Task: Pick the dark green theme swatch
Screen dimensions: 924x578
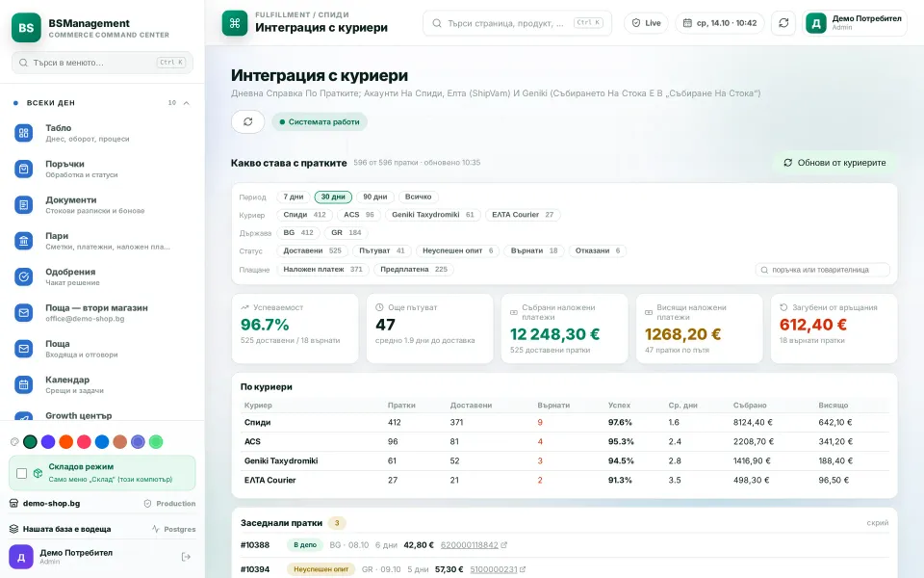Action: coord(30,442)
